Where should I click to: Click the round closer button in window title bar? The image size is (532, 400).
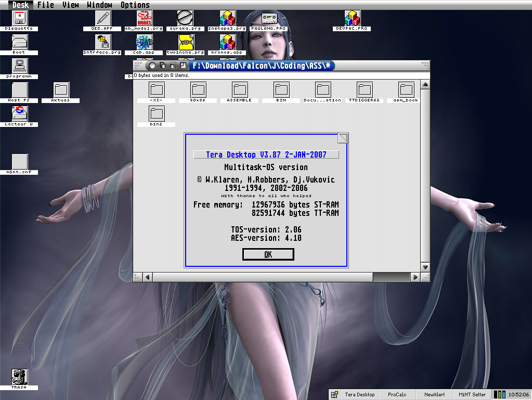152,66
